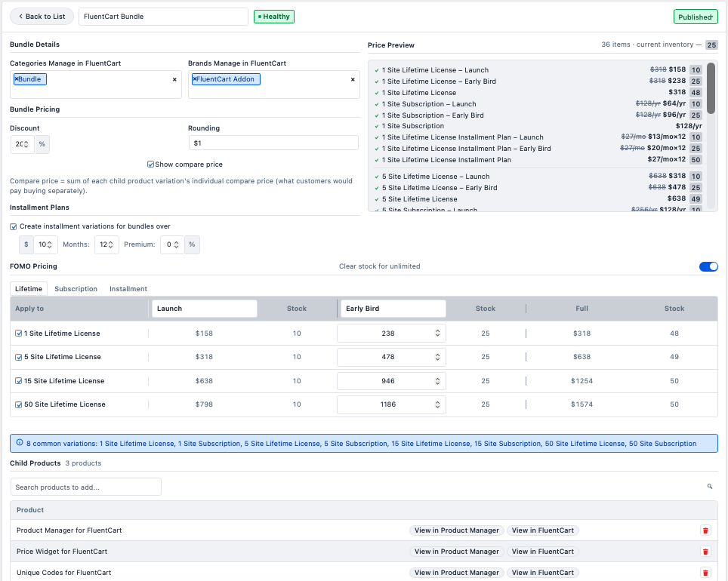This screenshot has width=728, height=581.
Task: Click the Price Preview scrollbar
Action: 711,88
